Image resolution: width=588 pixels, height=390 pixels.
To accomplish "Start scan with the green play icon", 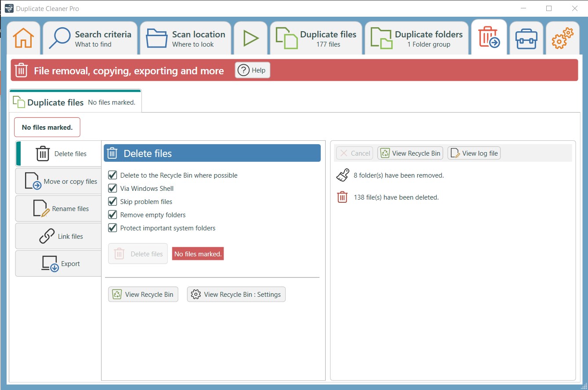I will pos(250,38).
